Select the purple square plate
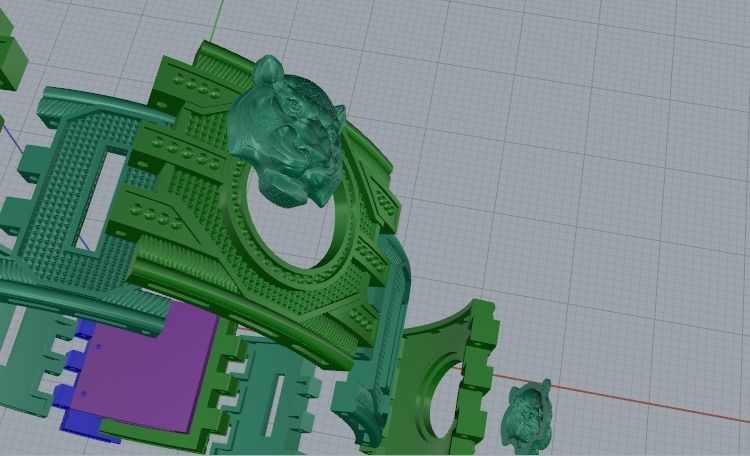The height and width of the screenshot is (456, 750). (143, 368)
